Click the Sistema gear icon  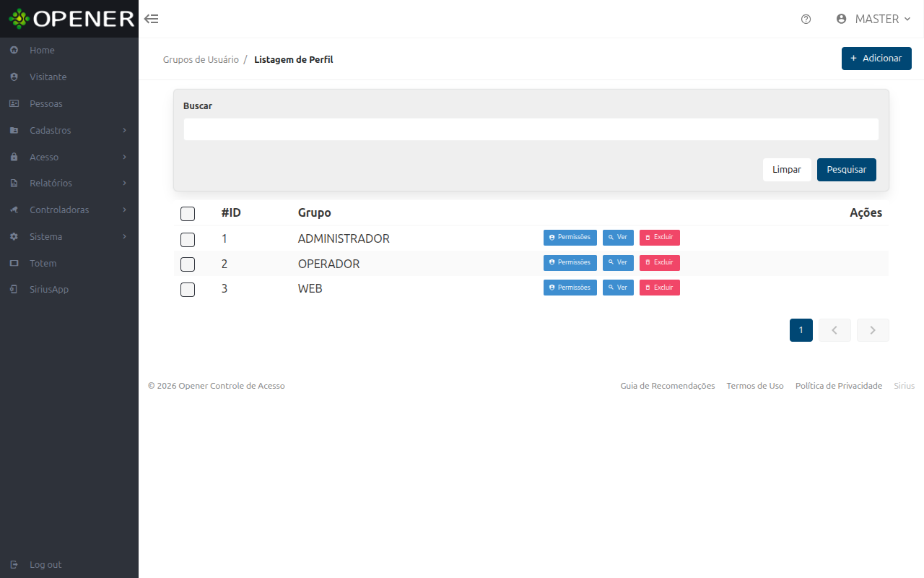click(14, 236)
